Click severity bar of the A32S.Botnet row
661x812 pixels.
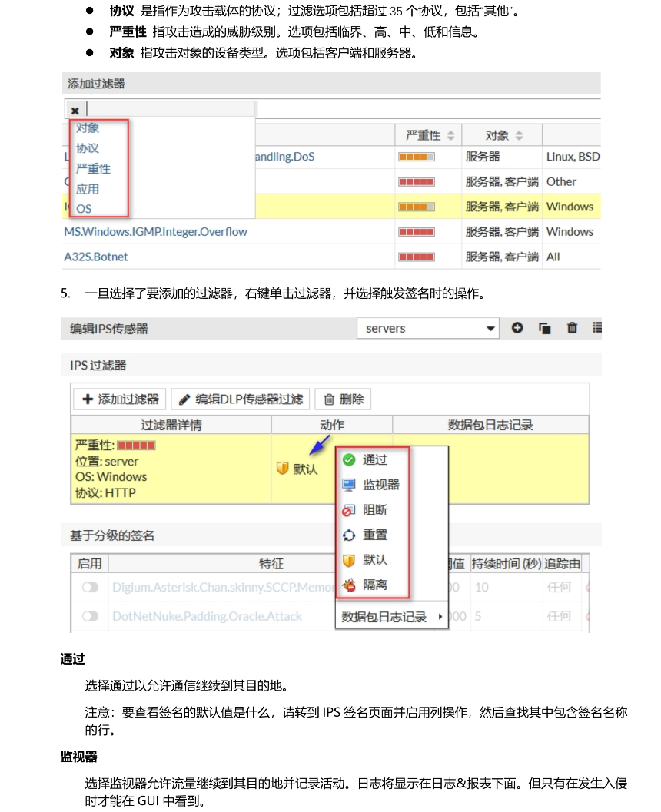pyautogui.click(x=417, y=257)
